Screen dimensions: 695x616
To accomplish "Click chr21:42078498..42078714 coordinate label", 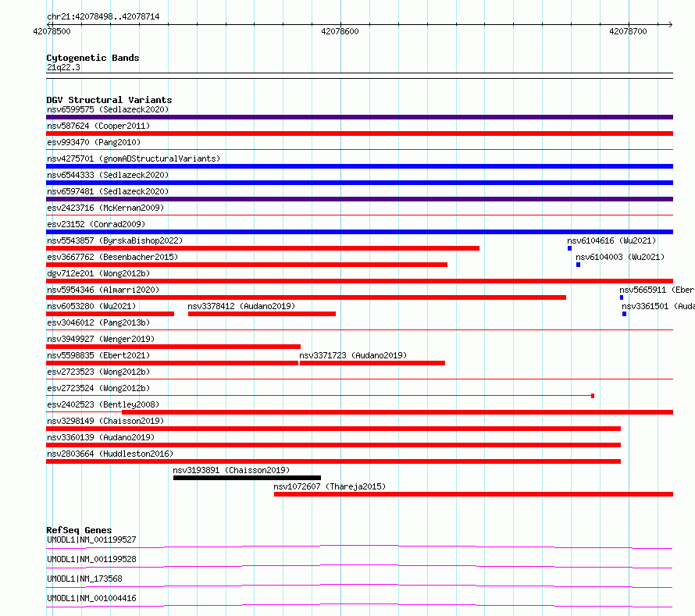I will click(103, 16).
